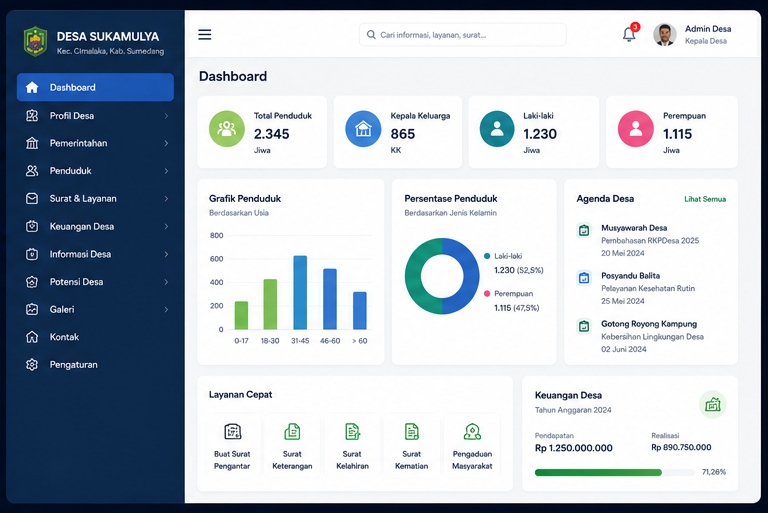Select Dashboard in the sidebar
The width and height of the screenshot is (768, 513).
(x=96, y=87)
